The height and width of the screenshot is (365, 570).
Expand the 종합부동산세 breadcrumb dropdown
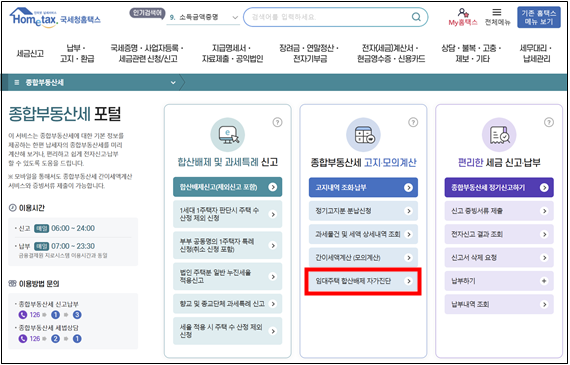(173, 83)
